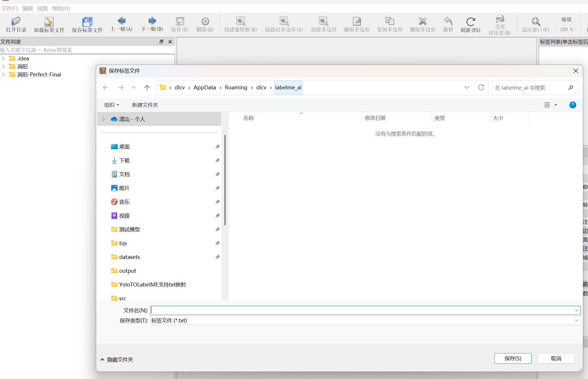Open the help question-mark icon in the dialog
The height and width of the screenshot is (379, 588).
click(x=572, y=105)
